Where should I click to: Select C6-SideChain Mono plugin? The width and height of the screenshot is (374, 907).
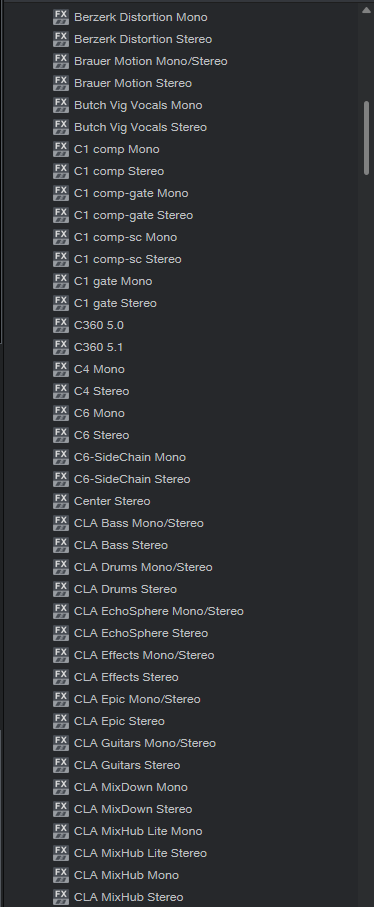pyautogui.click(x=130, y=457)
